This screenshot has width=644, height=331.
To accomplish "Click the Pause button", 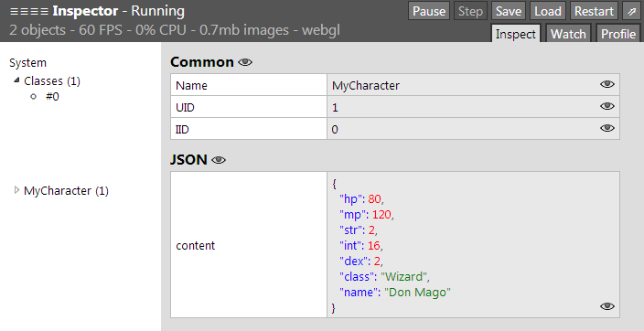I will click(x=429, y=11).
